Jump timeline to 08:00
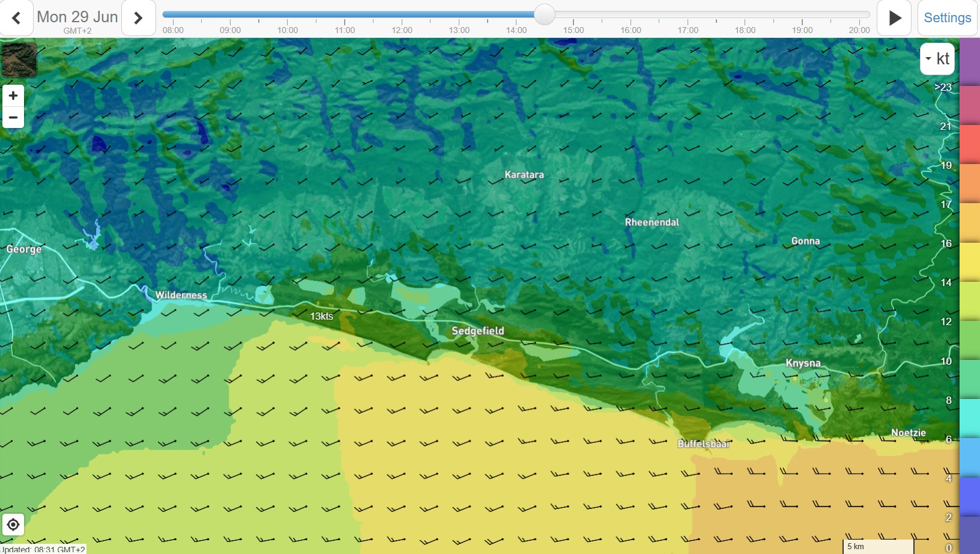 coord(173,30)
